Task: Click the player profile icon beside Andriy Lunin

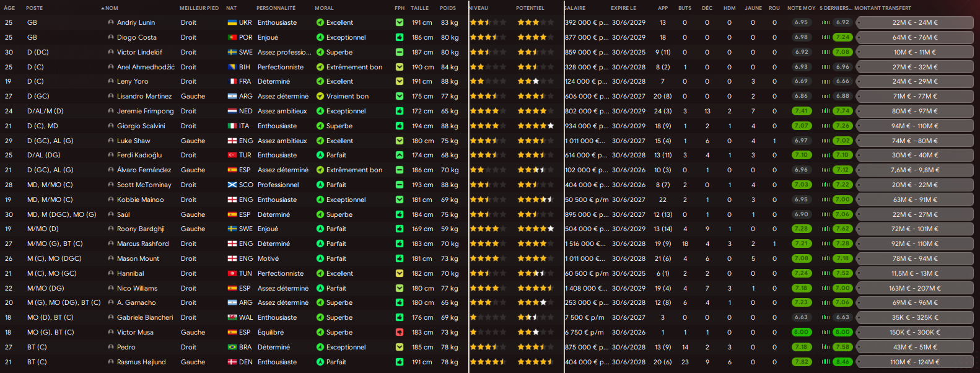Action: tap(111, 22)
